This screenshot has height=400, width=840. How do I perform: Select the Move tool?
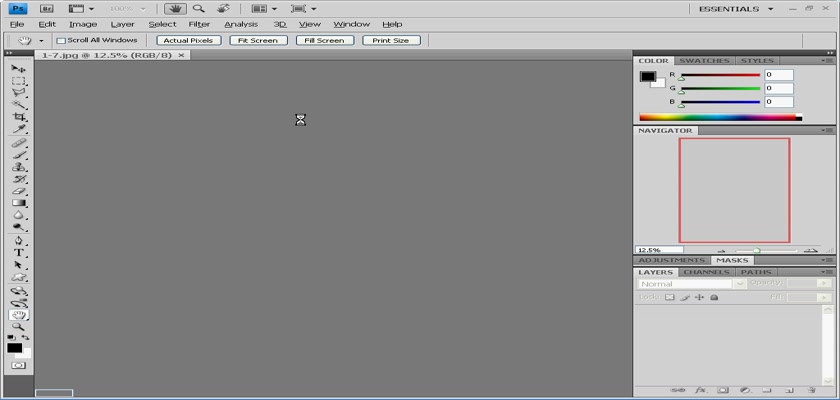[19, 68]
